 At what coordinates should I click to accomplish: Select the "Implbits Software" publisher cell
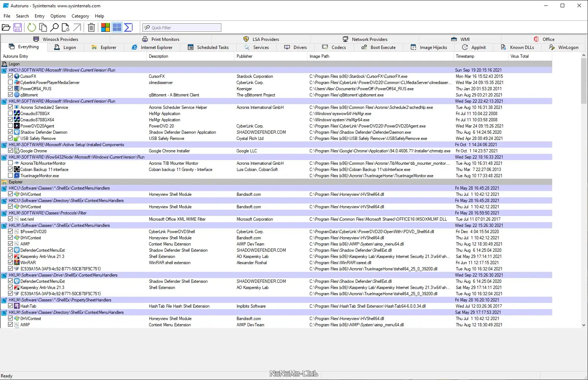coord(251,306)
